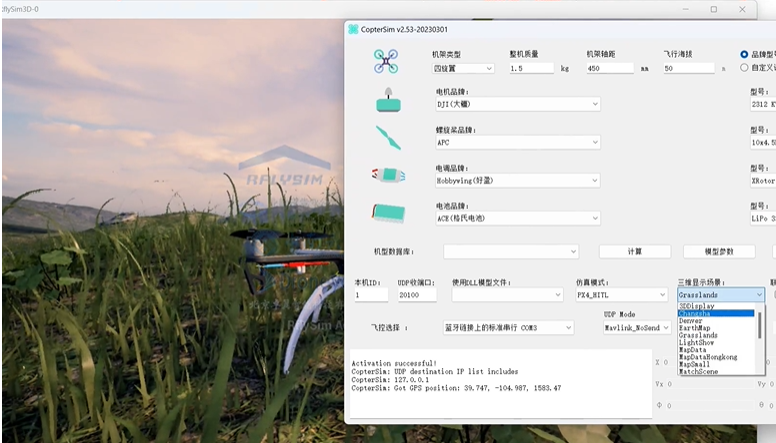The width and height of the screenshot is (776, 443).
Task: Click the UDP收端口 20100 field
Action: coord(417,295)
